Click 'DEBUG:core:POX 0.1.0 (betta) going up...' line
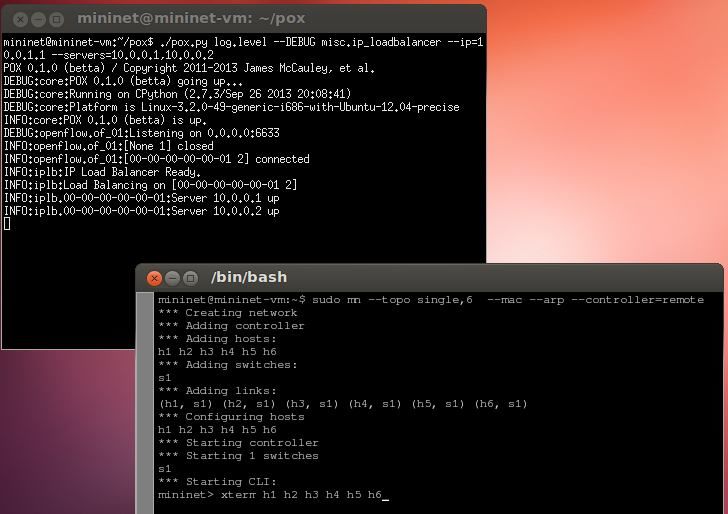 [123, 81]
